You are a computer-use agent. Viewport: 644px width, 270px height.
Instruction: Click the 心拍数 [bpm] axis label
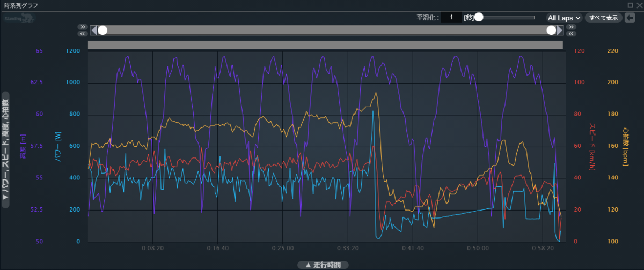coord(626,146)
